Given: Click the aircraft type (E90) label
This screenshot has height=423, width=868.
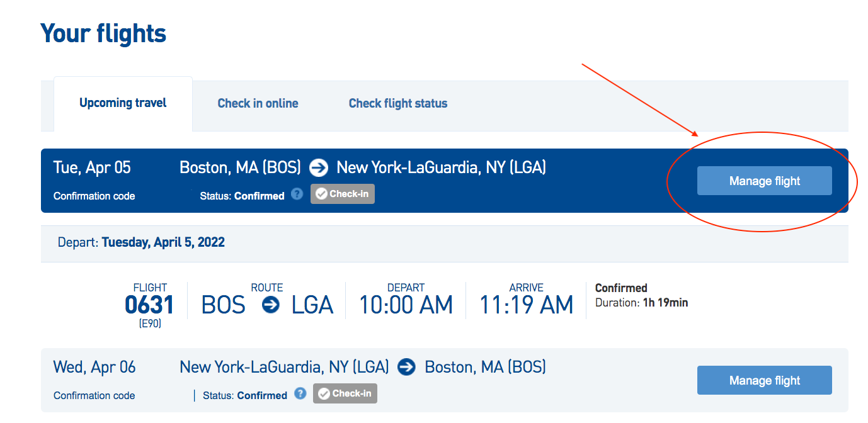Looking at the screenshot, I should coord(149,322).
